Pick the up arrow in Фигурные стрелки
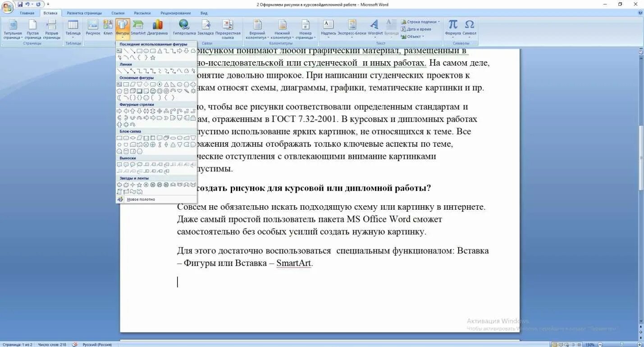 coord(132,111)
